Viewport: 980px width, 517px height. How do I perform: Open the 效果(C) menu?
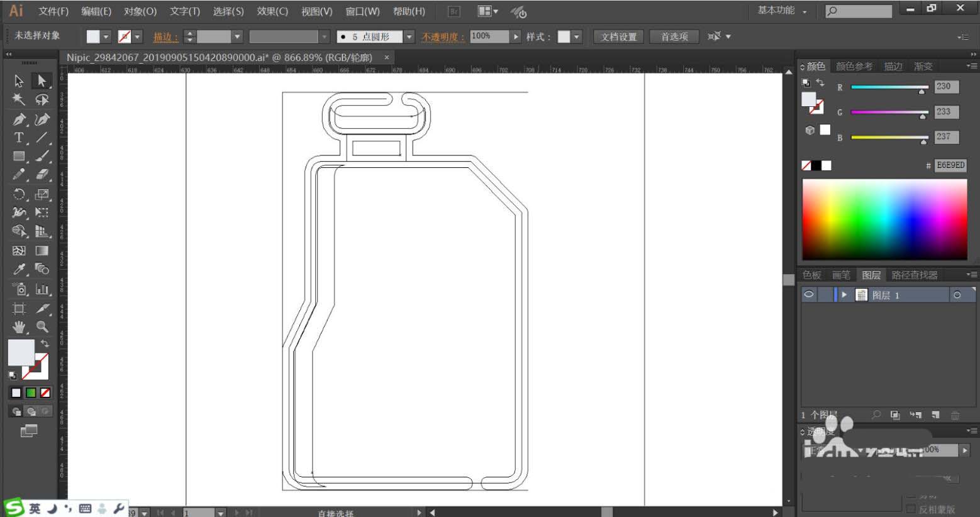coord(272,11)
